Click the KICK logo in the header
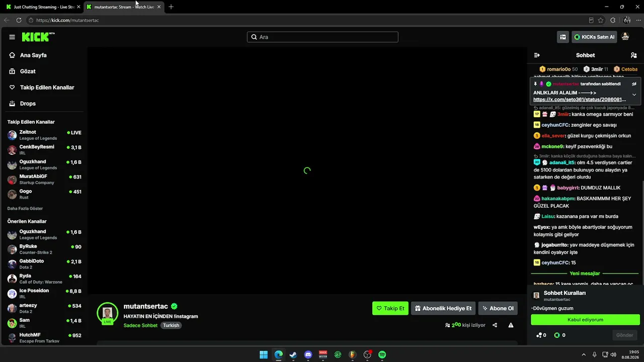Image resolution: width=644 pixels, height=362 pixels. coord(38,37)
